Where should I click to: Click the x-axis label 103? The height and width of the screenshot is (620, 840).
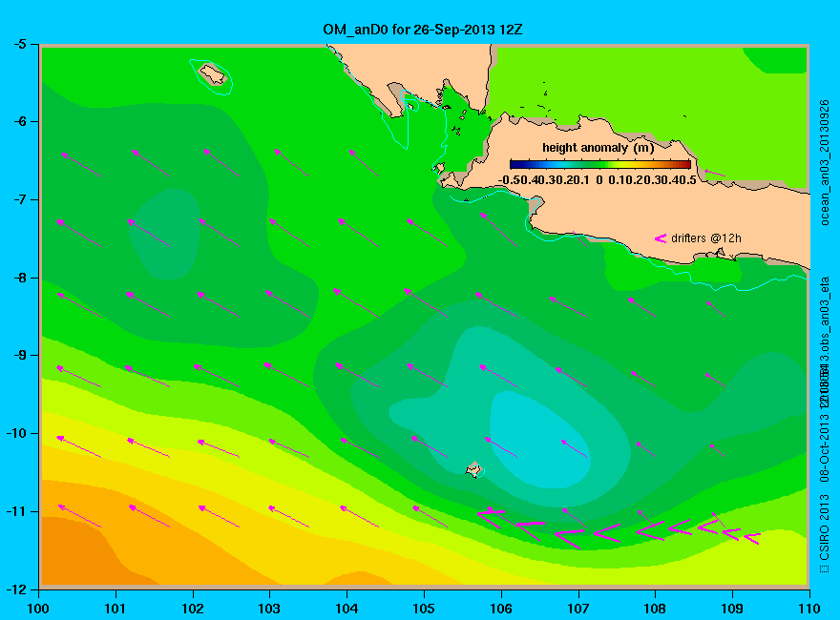269,609
